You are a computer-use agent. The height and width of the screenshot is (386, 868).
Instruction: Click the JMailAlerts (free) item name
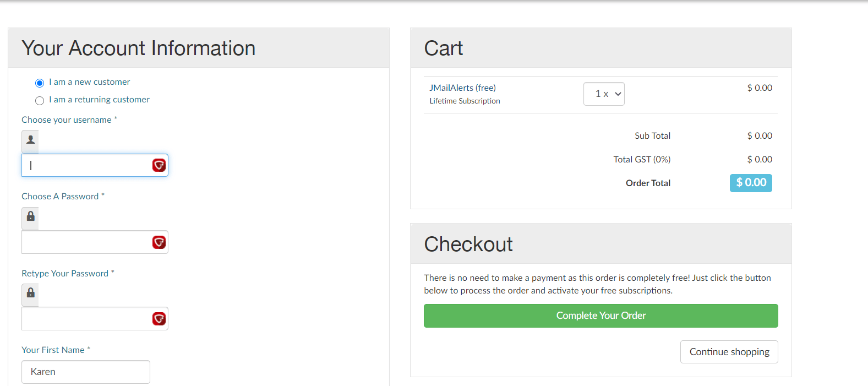[x=462, y=88]
